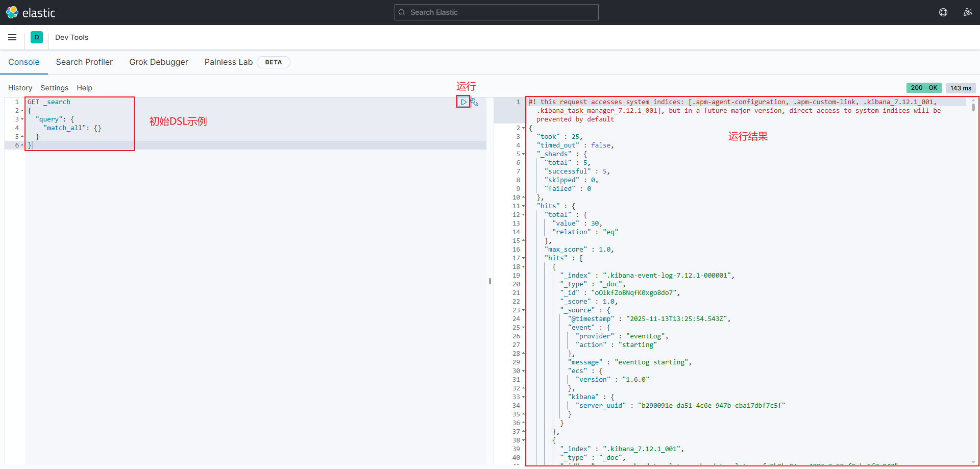Collapse first hit object at line 18

tap(524, 267)
